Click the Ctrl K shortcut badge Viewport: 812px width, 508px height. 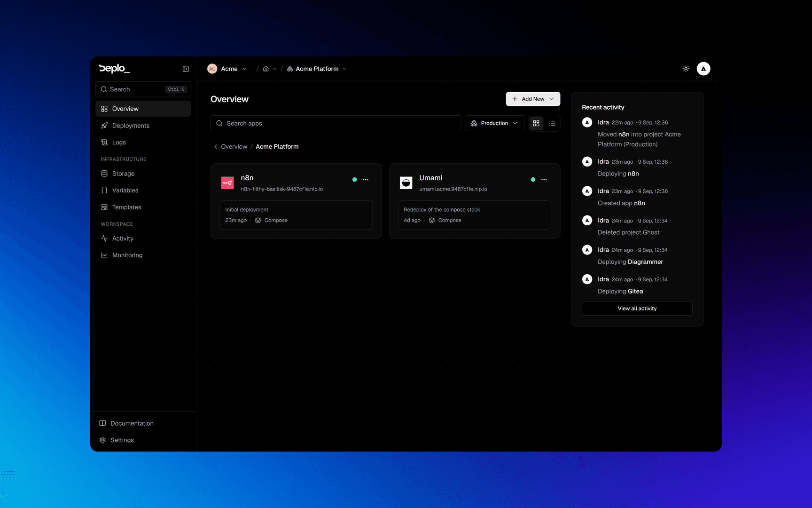tap(176, 89)
